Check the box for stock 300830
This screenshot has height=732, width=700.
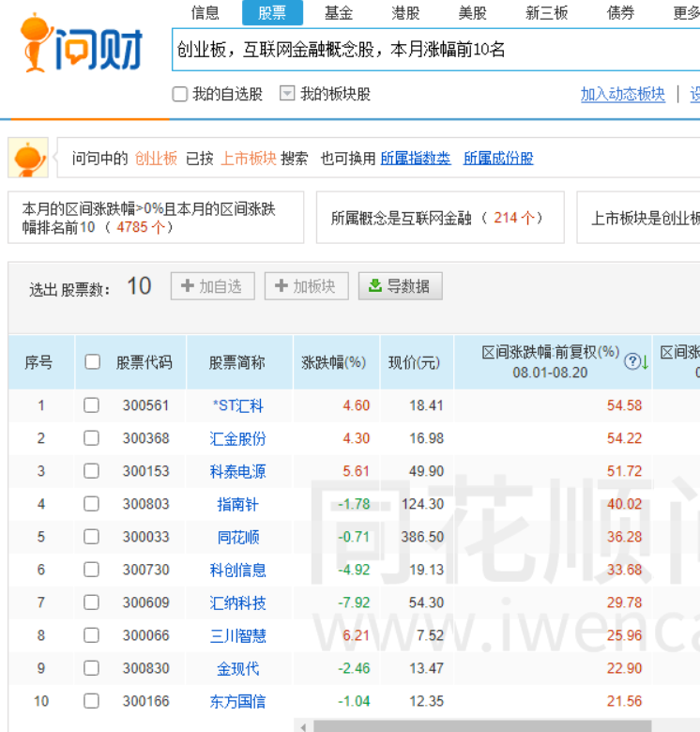point(91,668)
